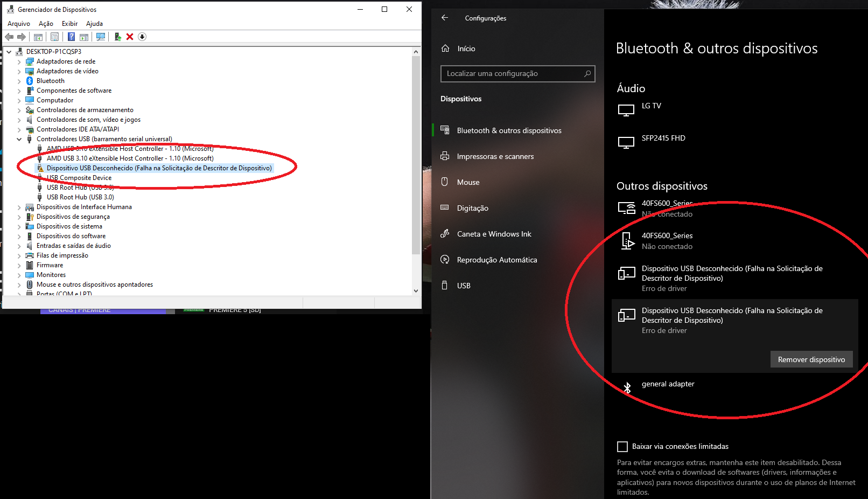Expand the Firmware node

pyautogui.click(x=19, y=265)
